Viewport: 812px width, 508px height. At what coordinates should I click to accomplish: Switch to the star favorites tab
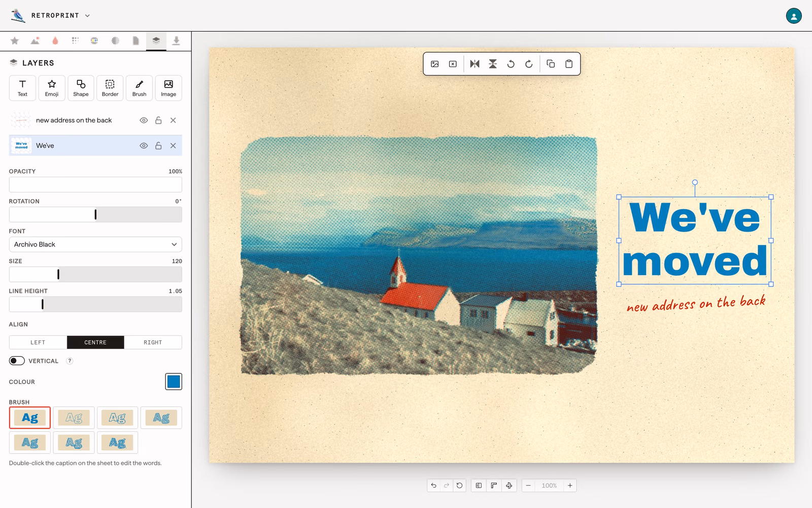(15, 41)
